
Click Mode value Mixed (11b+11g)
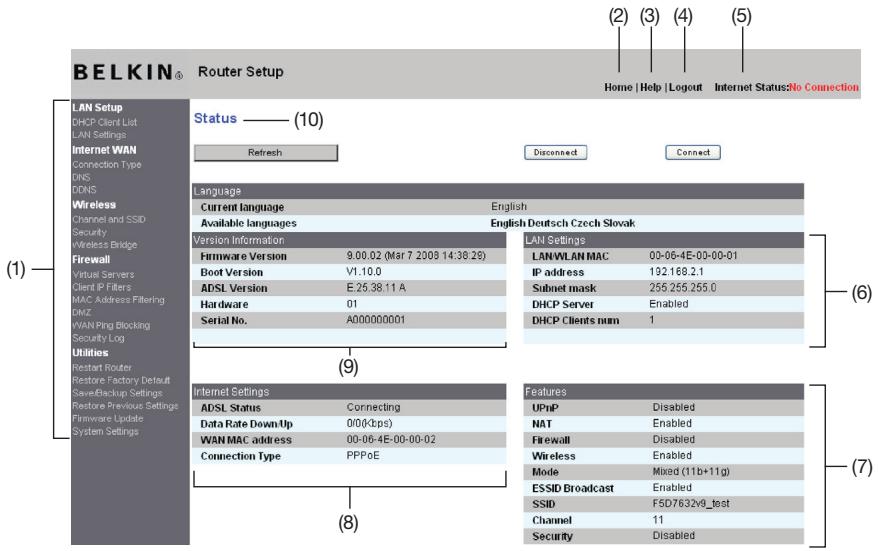pyautogui.click(x=691, y=471)
